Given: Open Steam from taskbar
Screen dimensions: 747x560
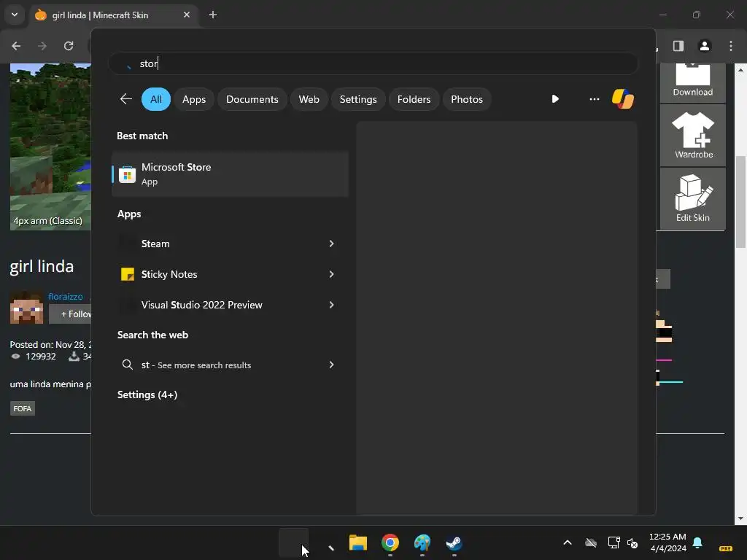Looking at the screenshot, I should pos(454,542).
